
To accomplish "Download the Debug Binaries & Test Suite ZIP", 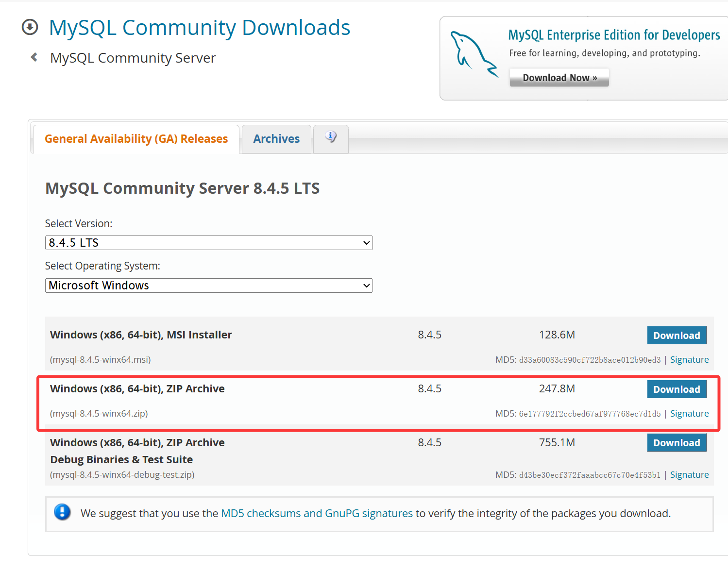I will click(x=677, y=443).
